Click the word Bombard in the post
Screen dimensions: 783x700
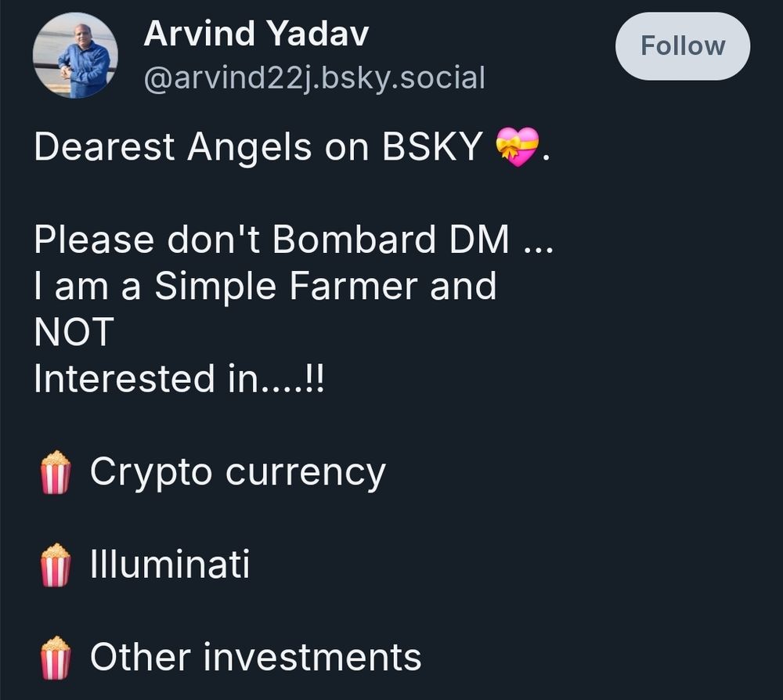tap(355, 239)
